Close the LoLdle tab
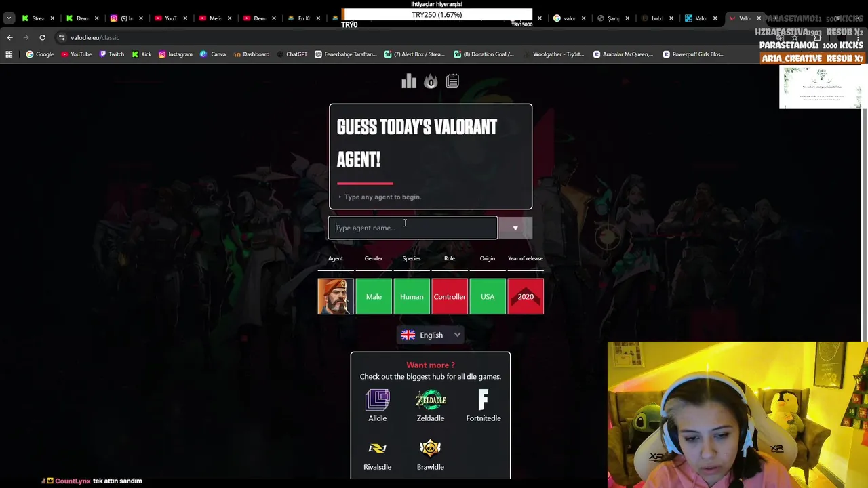Viewport: 868px width, 488px height. click(671, 18)
